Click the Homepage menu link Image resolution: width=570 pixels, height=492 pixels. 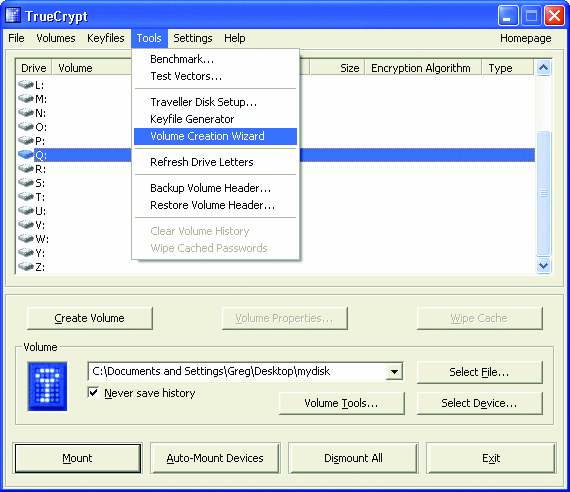pos(525,38)
